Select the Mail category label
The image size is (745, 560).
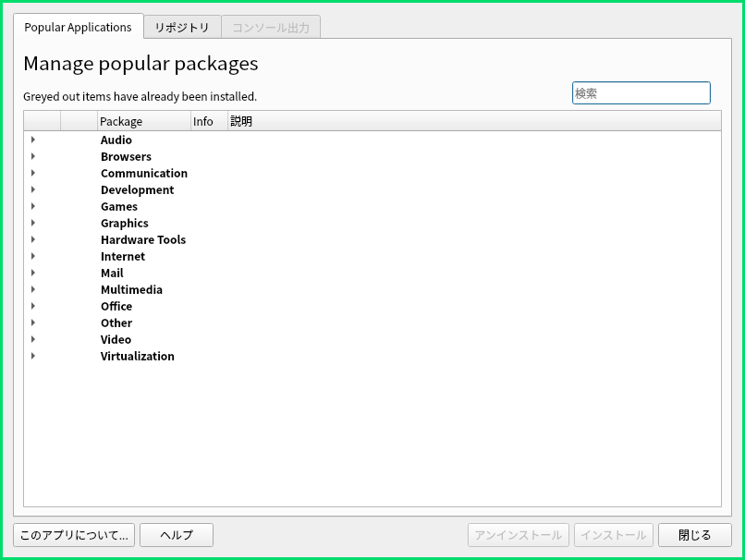(x=112, y=273)
